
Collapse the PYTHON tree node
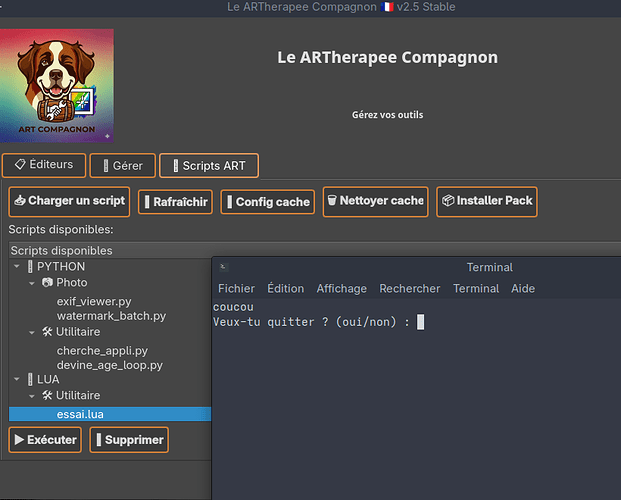coord(17,267)
